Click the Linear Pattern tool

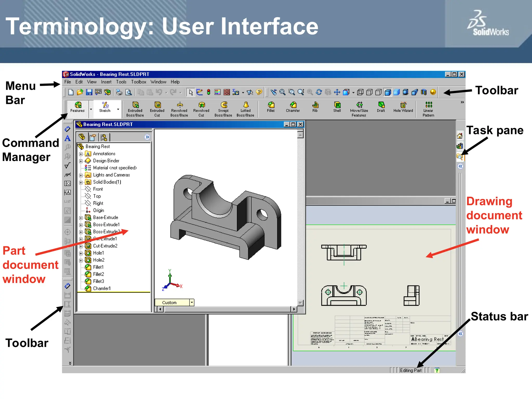(428, 109)
